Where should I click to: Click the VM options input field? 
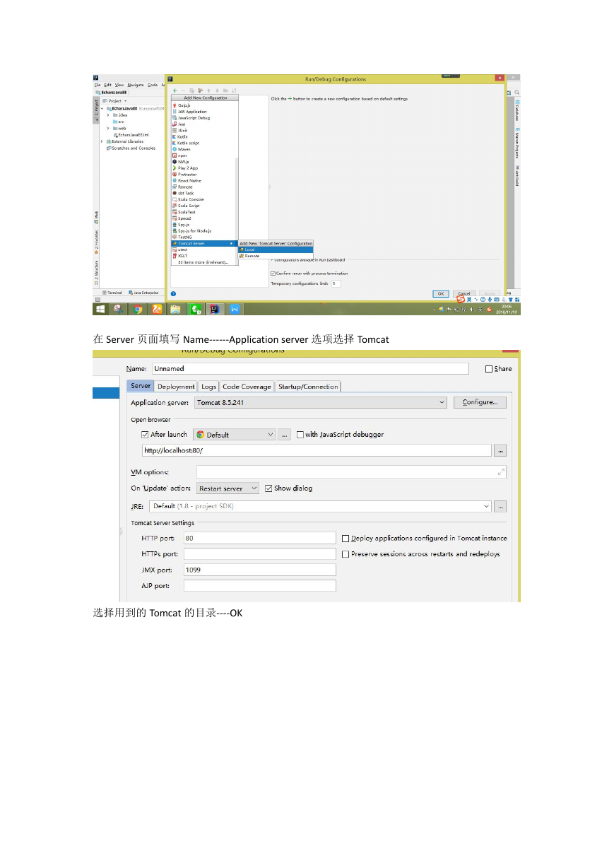click(352, 471)
